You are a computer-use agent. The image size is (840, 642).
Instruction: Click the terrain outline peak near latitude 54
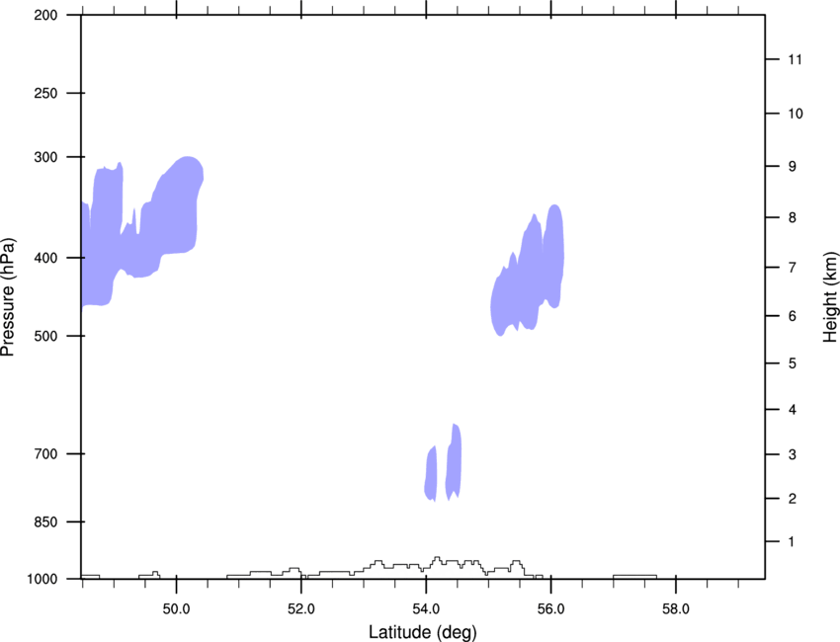click(x=438, y=563)
